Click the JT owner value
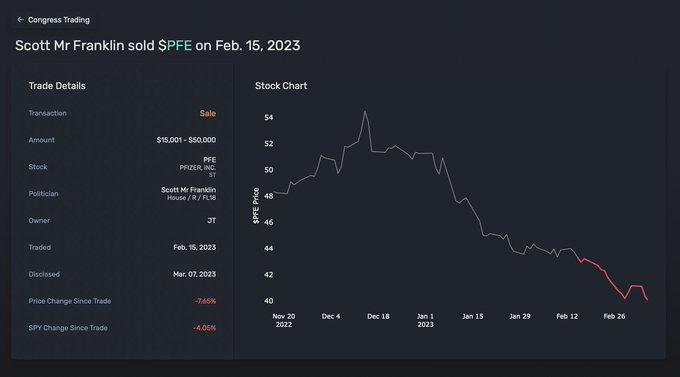This screenshot has height=377, width=680. [212, 221]
